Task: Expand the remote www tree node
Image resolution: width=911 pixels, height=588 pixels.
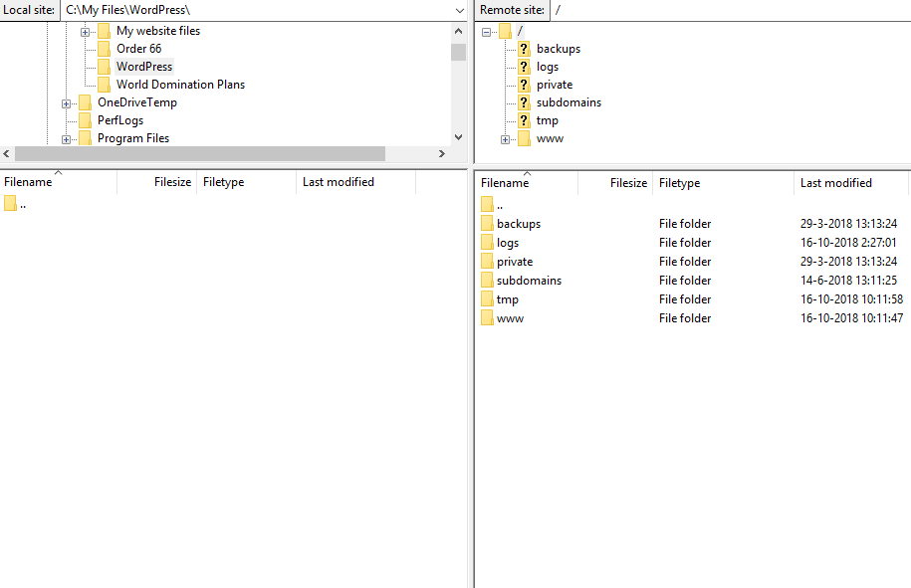Action: (x=505, y=139)
